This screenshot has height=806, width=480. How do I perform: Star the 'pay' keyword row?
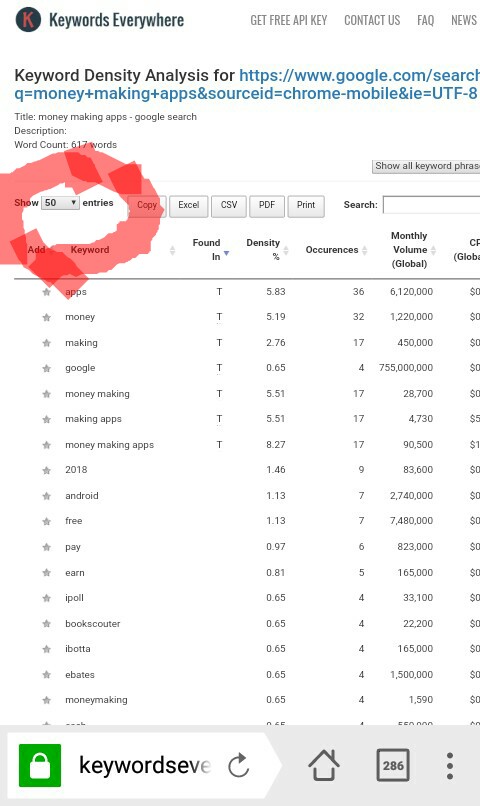pos(47,547)
